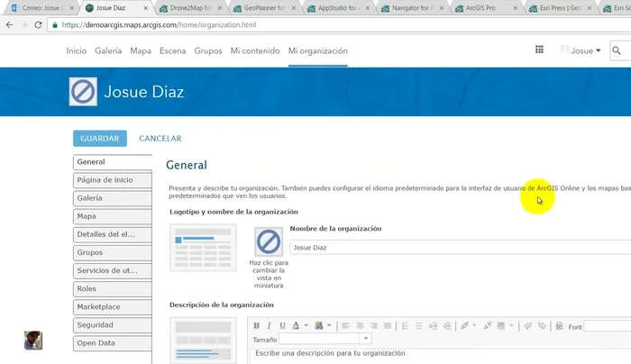Click the first indent icon after bullets
Image resolution: width=631 pixels, height=364 pixels.
coord(433,326)
